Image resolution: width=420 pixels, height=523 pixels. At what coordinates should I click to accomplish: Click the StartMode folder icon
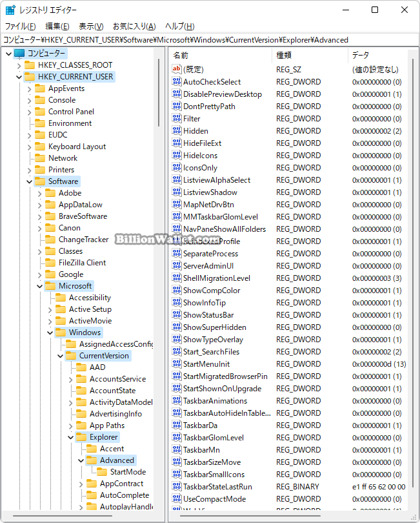pyautogui.click(x=102, y=471)
